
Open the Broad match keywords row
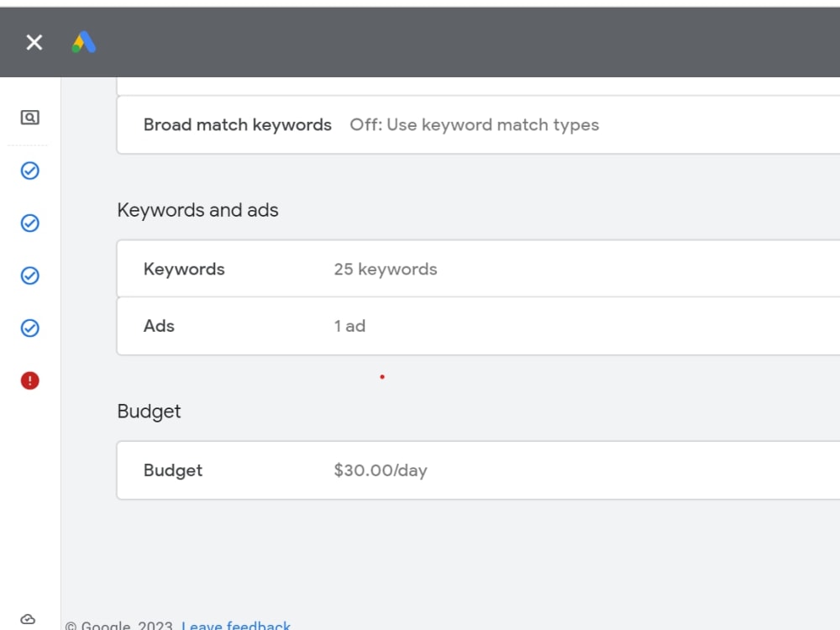[x=479, y=125]
